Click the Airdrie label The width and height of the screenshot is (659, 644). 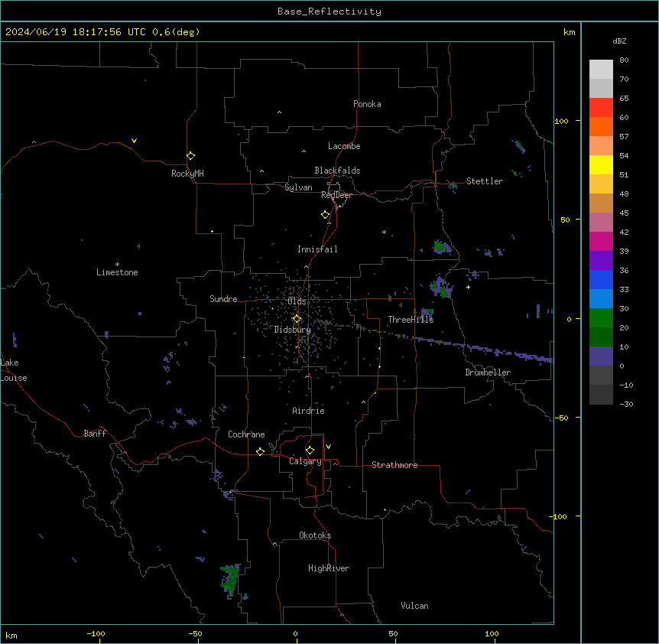309,411
